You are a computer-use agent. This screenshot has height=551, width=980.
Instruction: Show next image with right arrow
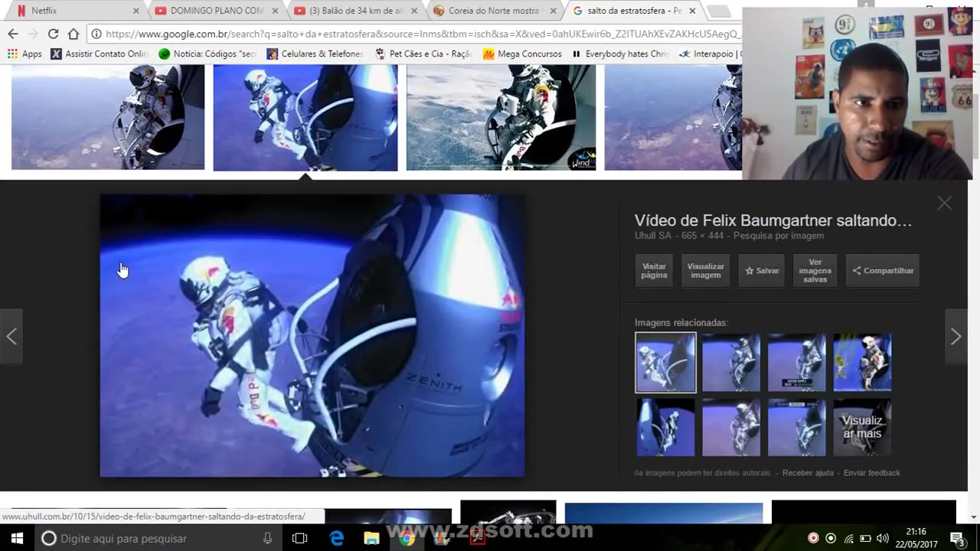pos(955,337)
